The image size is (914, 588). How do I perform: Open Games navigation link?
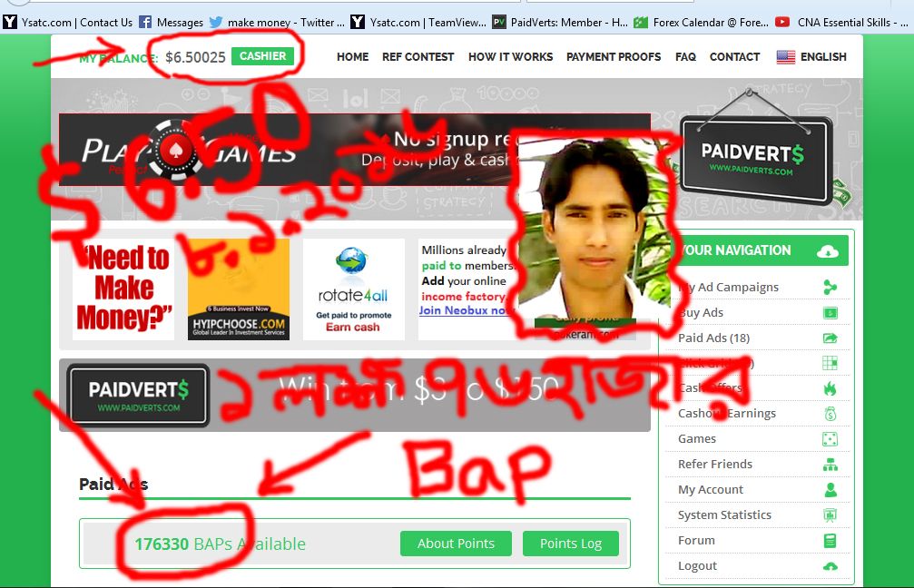point(696,439)
